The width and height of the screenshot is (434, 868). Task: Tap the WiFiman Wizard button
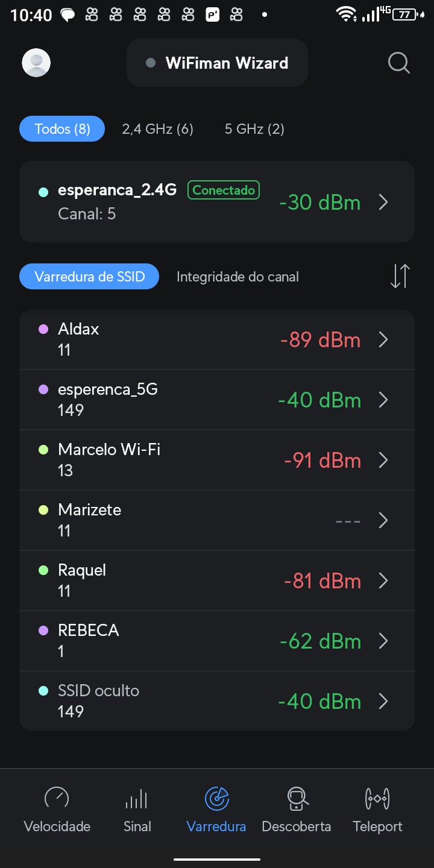coord(217,63)
